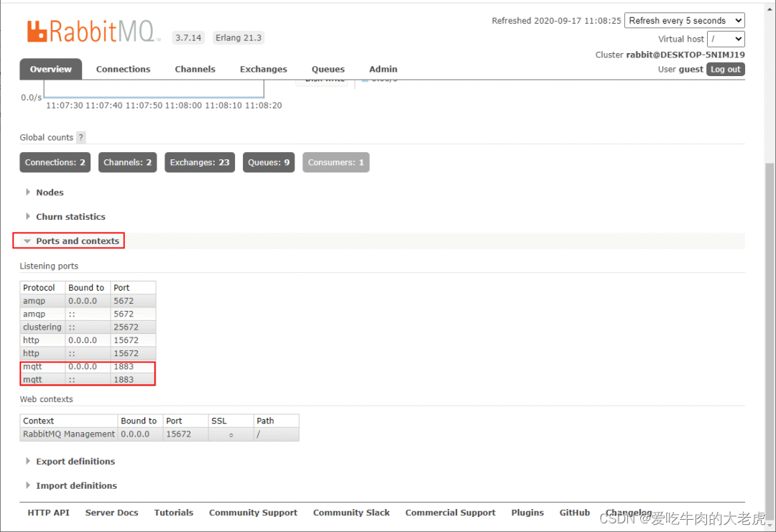This screenshot has width=776, height=532.
Task: Collapse the Ports and contexts section
Action: [77, 241]
